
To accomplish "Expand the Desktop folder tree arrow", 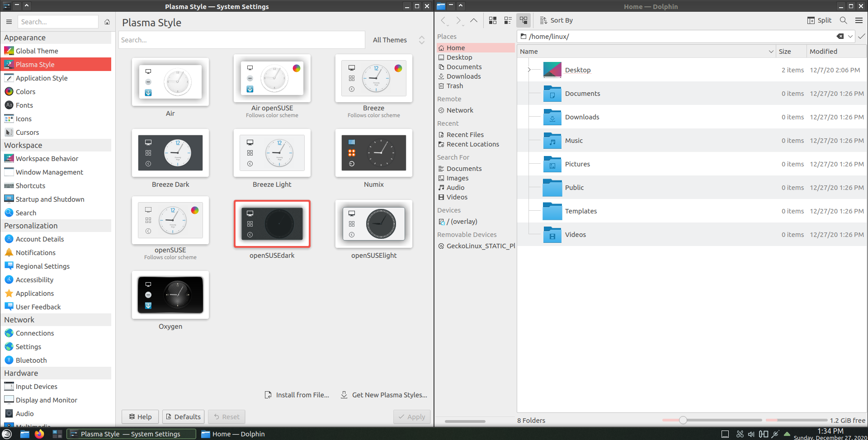I will pos(529,70).
